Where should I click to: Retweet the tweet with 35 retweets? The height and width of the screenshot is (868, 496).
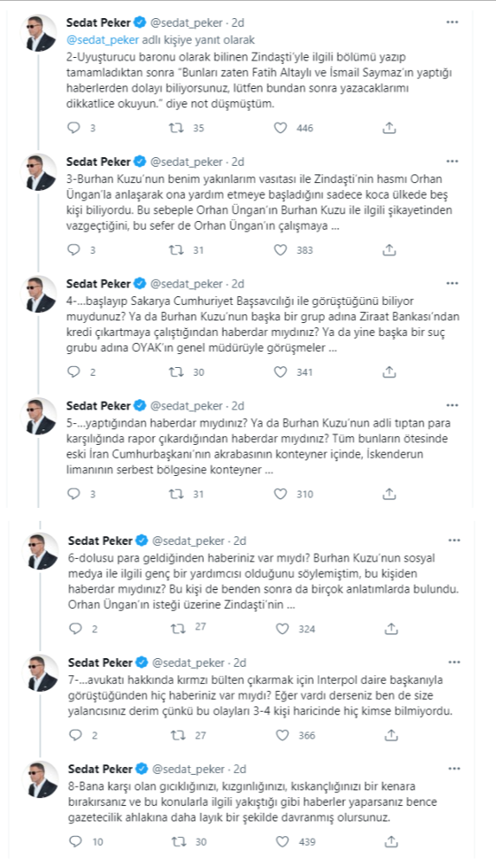(x=176, y=128)
